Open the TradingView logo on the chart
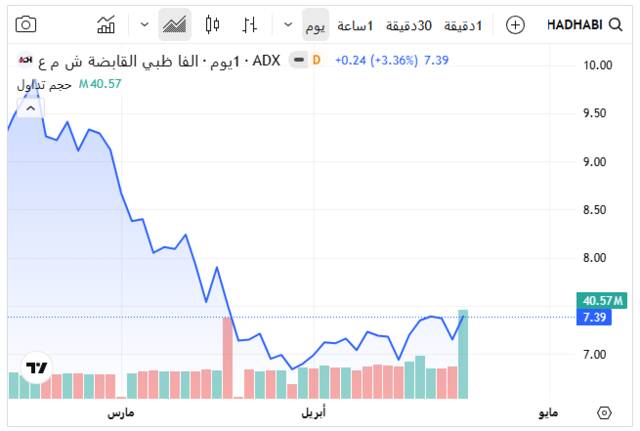 (37, 368)
